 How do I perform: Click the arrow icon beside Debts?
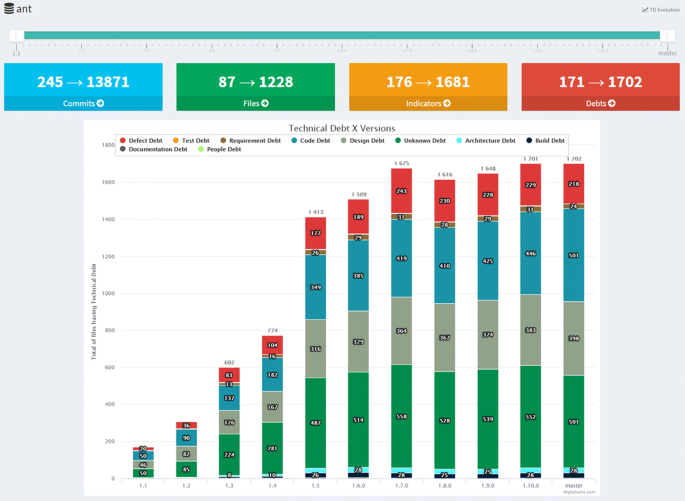[x=612, y=103]
